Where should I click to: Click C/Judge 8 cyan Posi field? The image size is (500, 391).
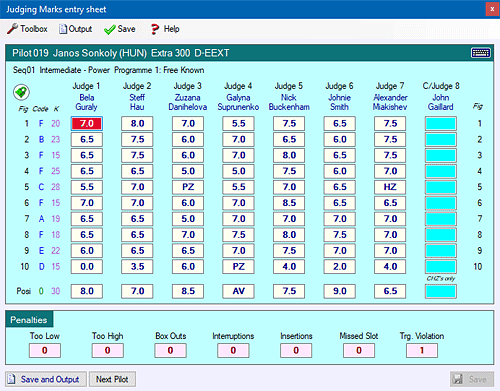[x=441, y=291]
